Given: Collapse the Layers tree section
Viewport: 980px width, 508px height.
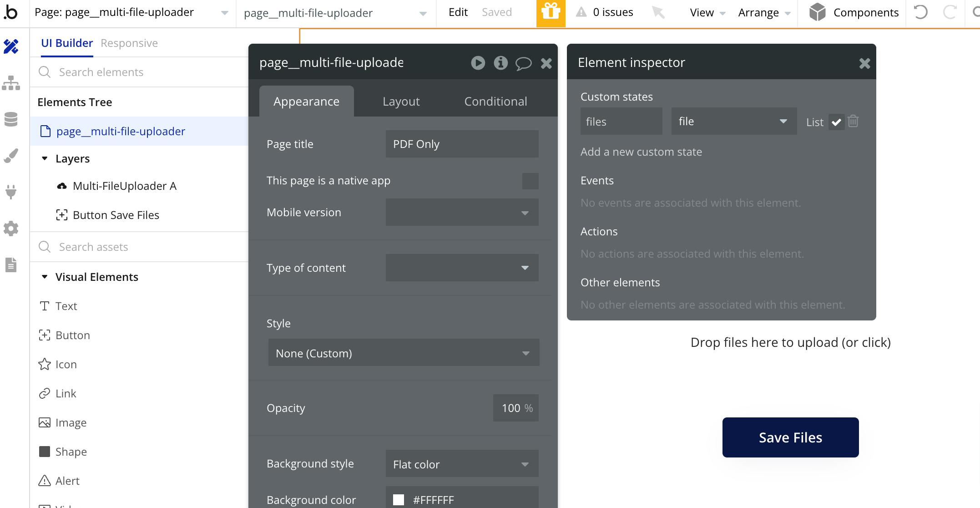Looking at the screenshot, I should click(x=45, y=158).
